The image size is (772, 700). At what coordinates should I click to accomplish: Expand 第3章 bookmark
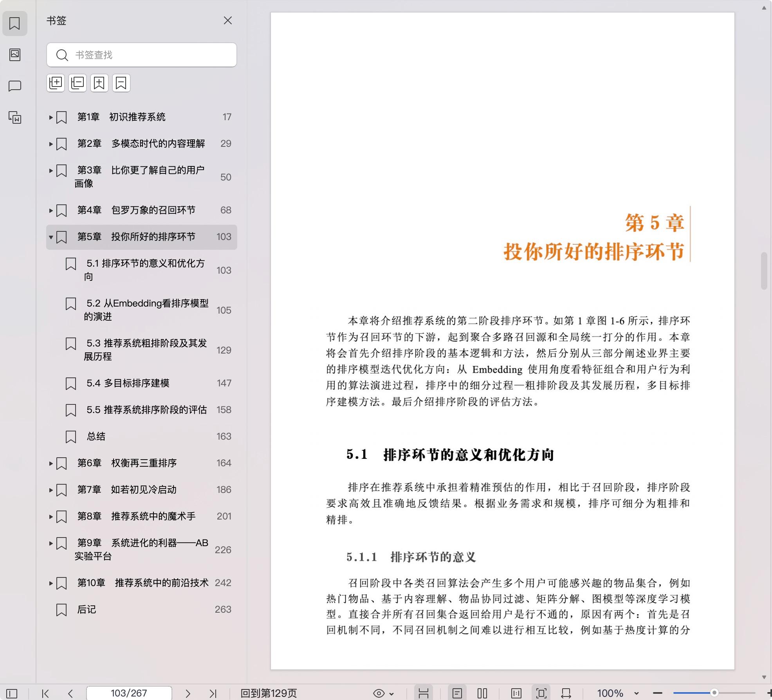[x=51, y=170]
